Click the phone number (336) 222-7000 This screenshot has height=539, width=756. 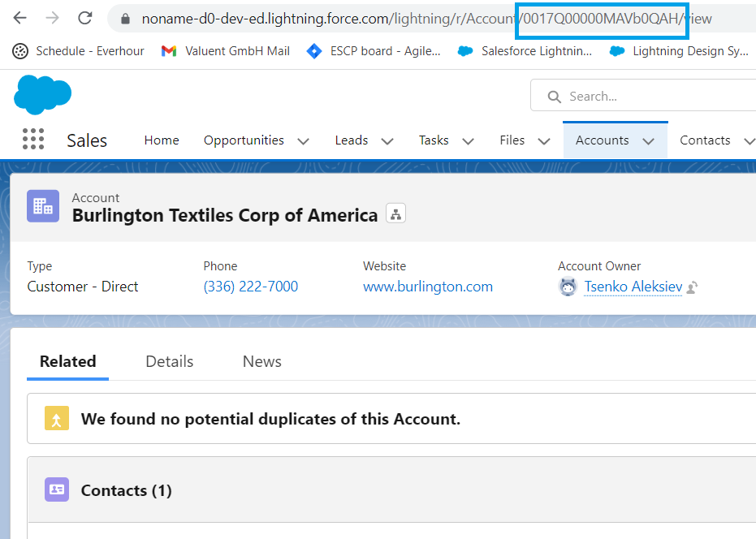[x=251, y=287]
